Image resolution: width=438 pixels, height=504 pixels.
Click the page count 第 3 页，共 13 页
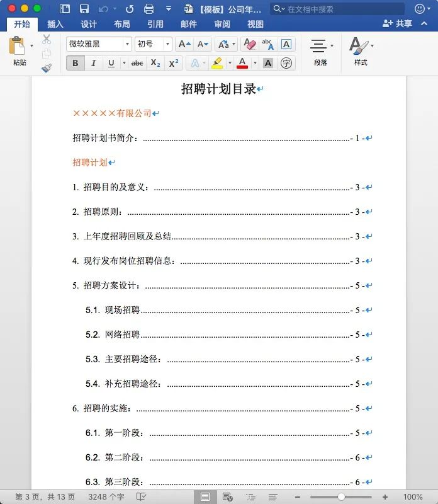pyautogui.click(x=45, y=497)
